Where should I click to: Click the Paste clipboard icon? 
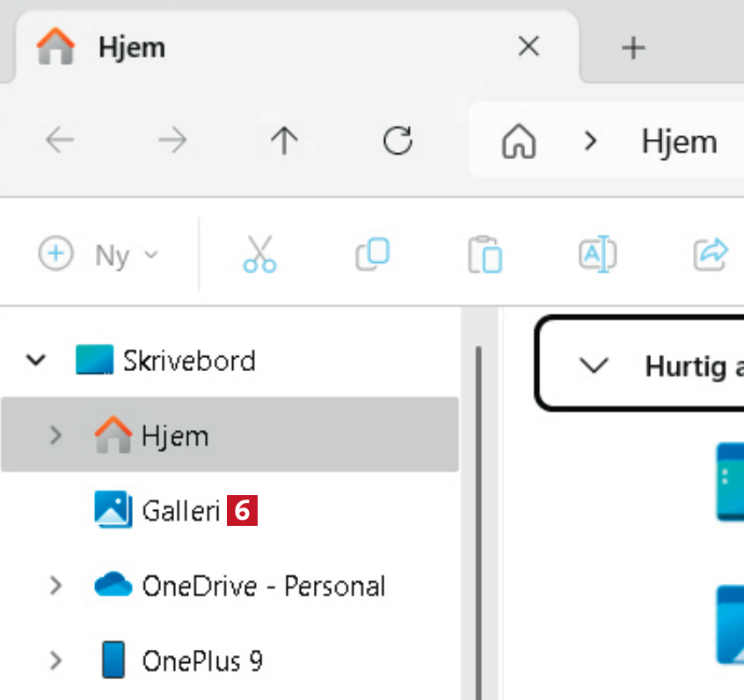tap(485, 255)
